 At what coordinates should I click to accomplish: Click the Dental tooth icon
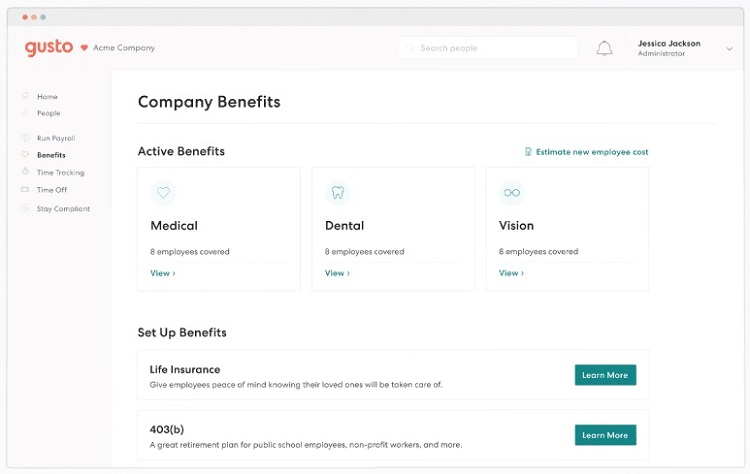pos(338,192)
